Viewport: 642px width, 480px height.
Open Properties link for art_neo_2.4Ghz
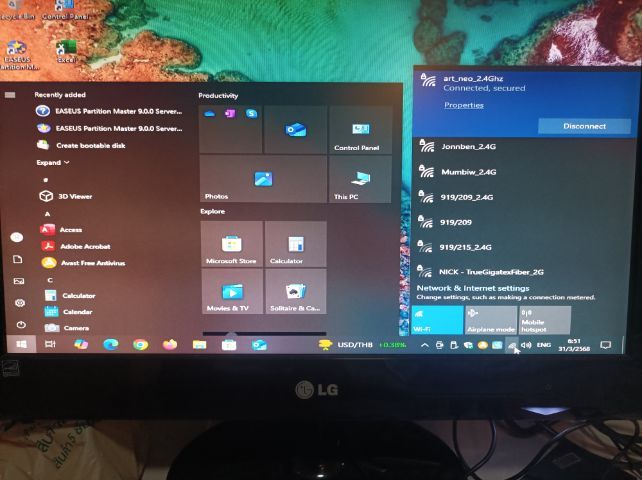click(x=464, y=105)
